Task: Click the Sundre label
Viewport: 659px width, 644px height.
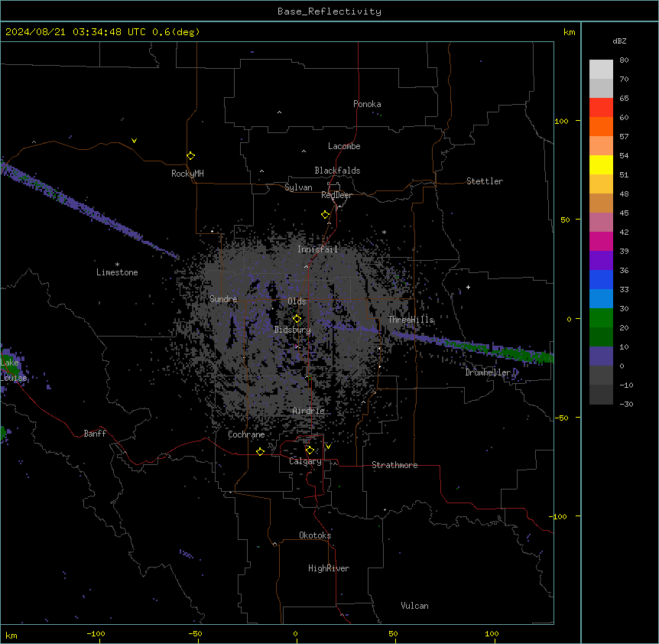Action: (x=223, y=299)
